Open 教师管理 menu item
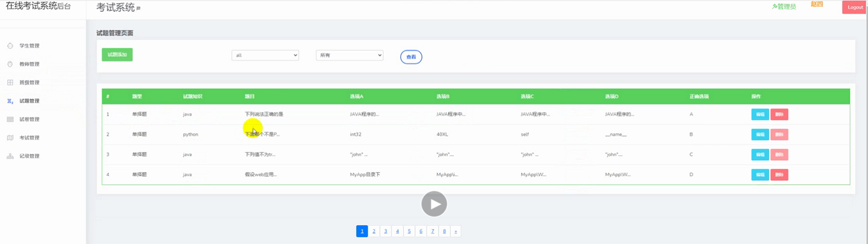868x244 pixels. [29, 64]
